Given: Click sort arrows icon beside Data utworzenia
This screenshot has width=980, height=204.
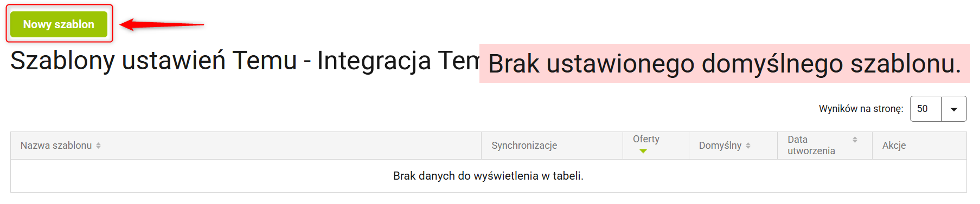Looking at the screenshot, I should (855, 140).
